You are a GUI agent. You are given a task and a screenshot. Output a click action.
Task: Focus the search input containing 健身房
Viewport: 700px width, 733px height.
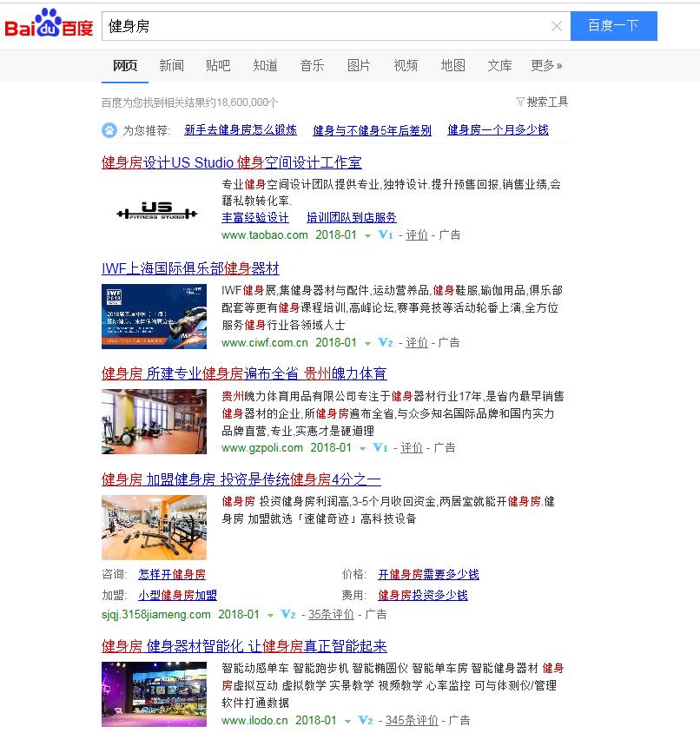[327, 26]
